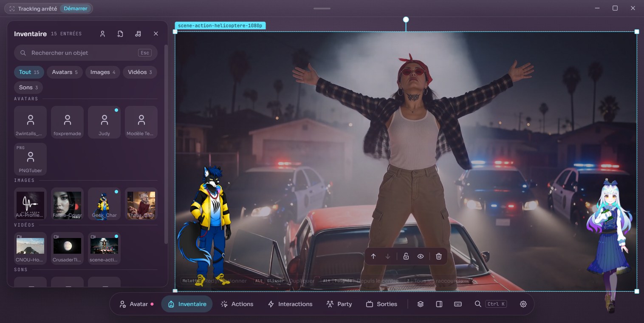The image size is (644, 323).
Task: Filter inventory by Avatars
Action: coord(65,72)
